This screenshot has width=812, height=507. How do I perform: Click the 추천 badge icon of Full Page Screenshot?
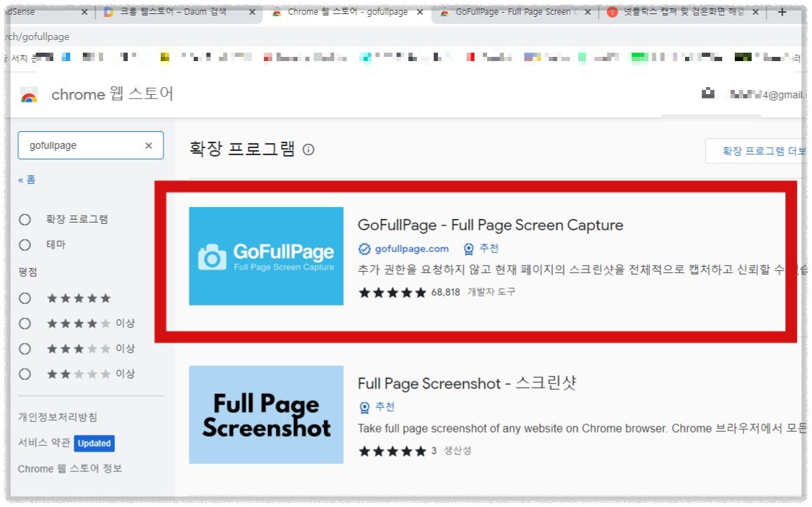[364, 407]
